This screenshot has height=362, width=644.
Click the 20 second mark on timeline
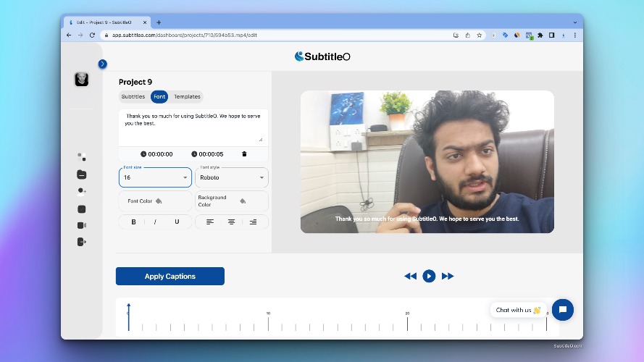(407, 321)
